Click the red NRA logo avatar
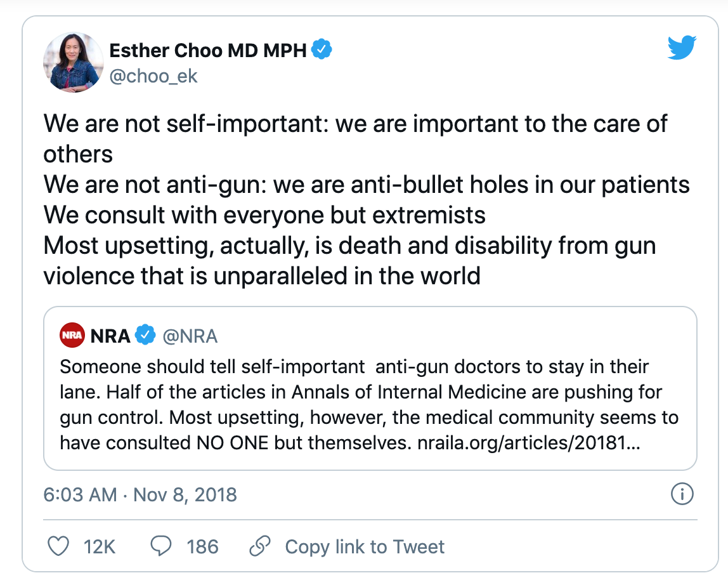The height and width of the screenshot is (580, 728). [x=72, y=335]
